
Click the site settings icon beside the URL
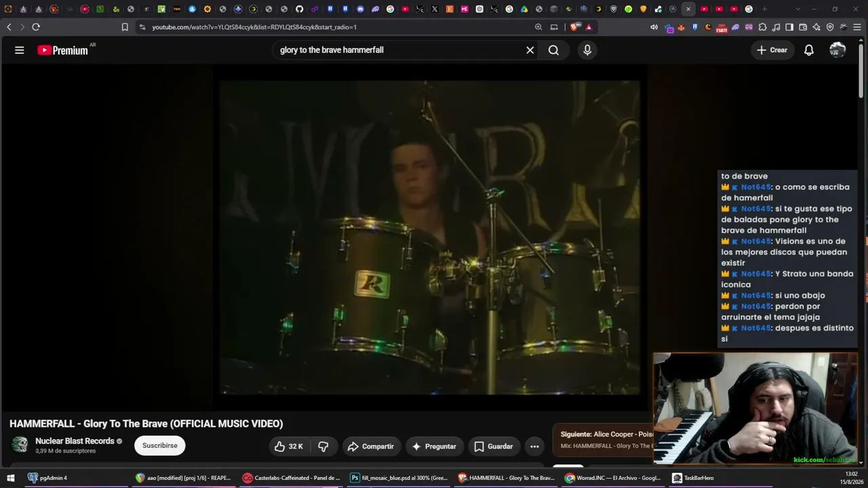(142, 27)
